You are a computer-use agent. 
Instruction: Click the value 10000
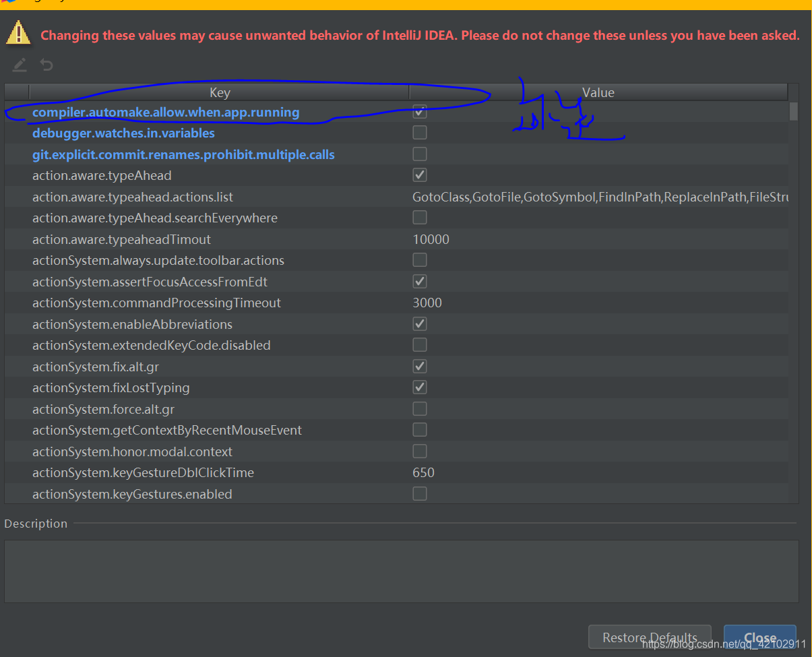(x=431, y=239)
